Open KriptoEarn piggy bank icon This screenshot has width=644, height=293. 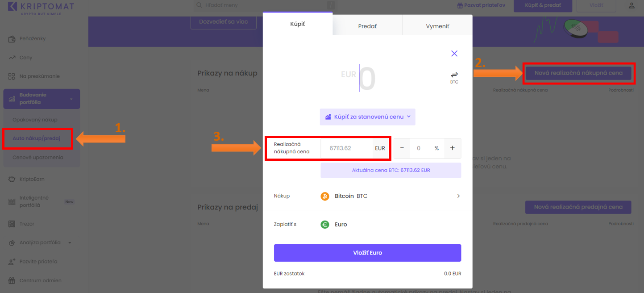pyautogui.click(x=12, y=179)
